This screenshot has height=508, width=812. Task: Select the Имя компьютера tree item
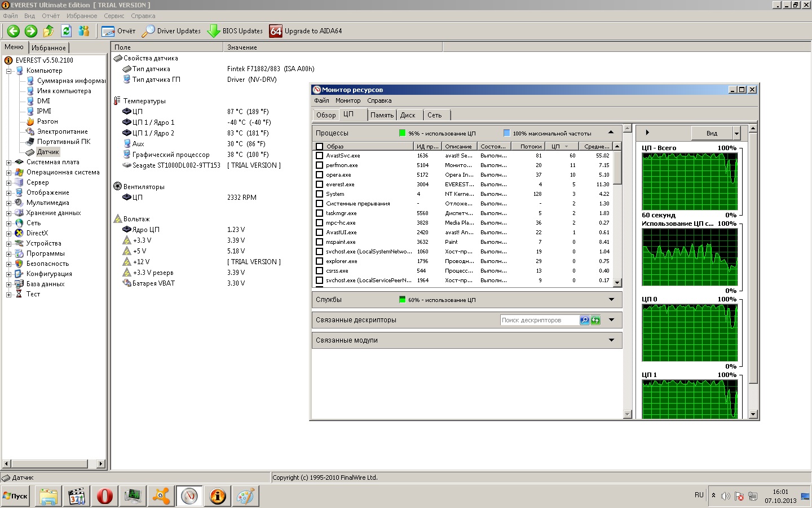64,91
